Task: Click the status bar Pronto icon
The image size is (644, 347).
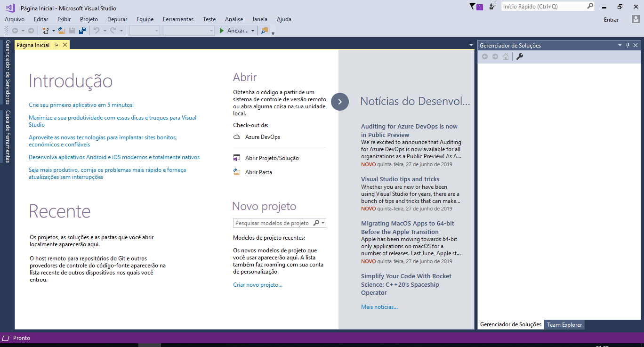Action: pos(6,338)
